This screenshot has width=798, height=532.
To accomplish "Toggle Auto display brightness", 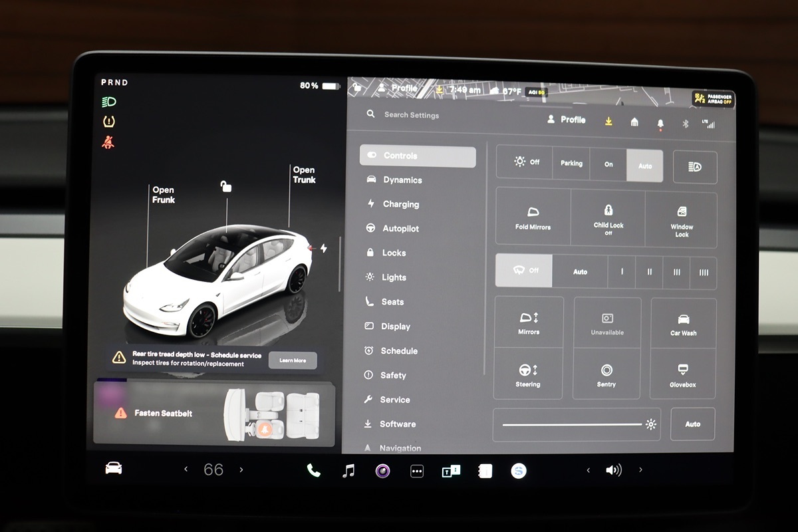I will 692,424.
